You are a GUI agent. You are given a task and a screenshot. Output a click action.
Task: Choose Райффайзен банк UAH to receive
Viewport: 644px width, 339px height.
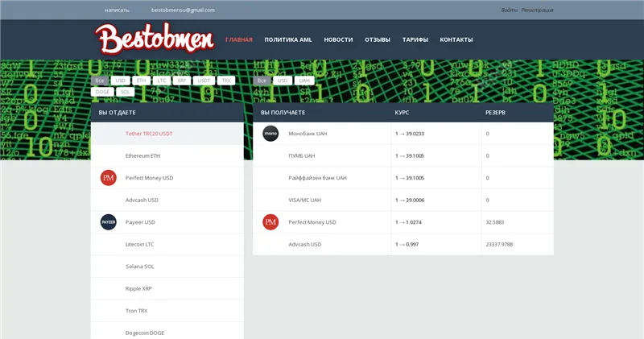[x=403, y=178]
